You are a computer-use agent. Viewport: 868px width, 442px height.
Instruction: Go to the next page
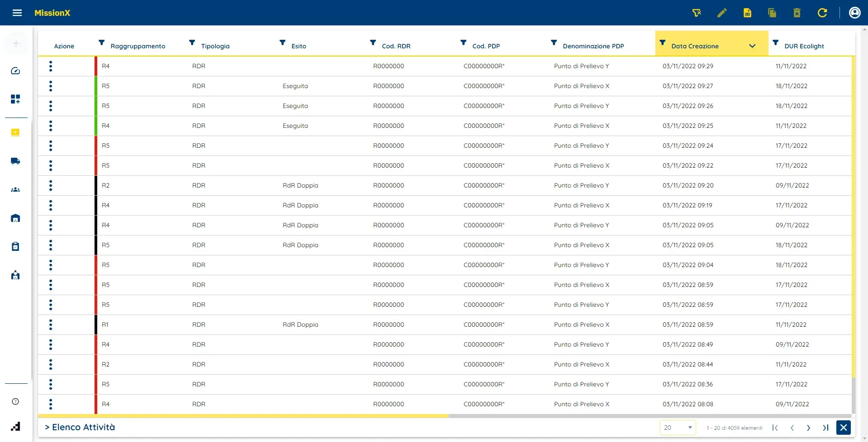pos(808,428)
